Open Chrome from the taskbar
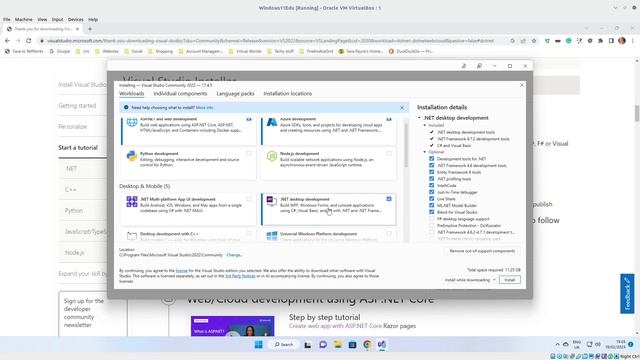Image resolution: width=640 pixels, height=360 pixels. 367,344
